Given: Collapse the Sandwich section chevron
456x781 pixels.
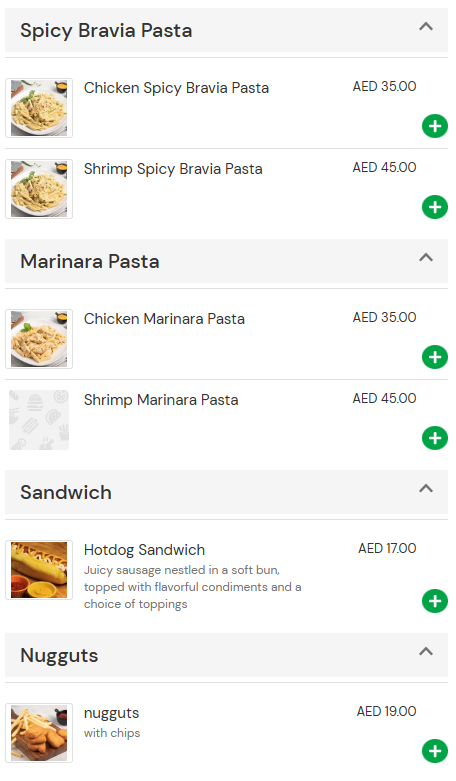Looking at the screenshot, I should (x=426, y=489).
